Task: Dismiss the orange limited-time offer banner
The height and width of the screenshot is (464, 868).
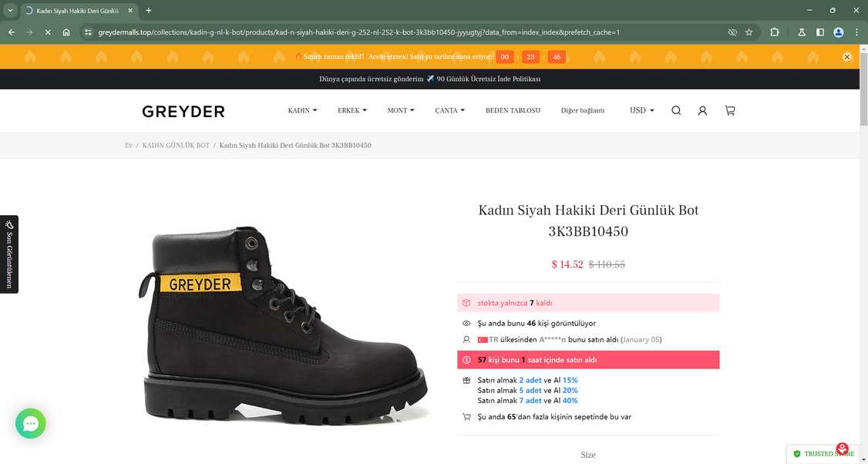Action: tap(846, 56)
